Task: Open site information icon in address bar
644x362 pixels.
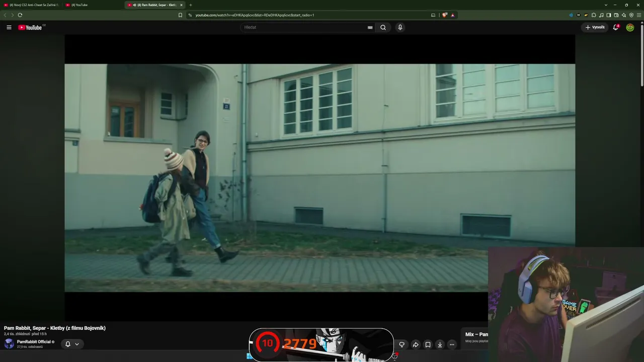Action: (x=190, y=15)
